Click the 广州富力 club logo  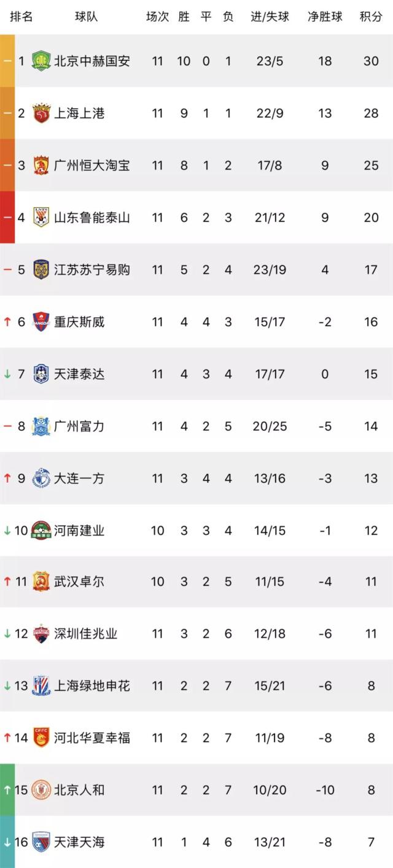(41, 426)
